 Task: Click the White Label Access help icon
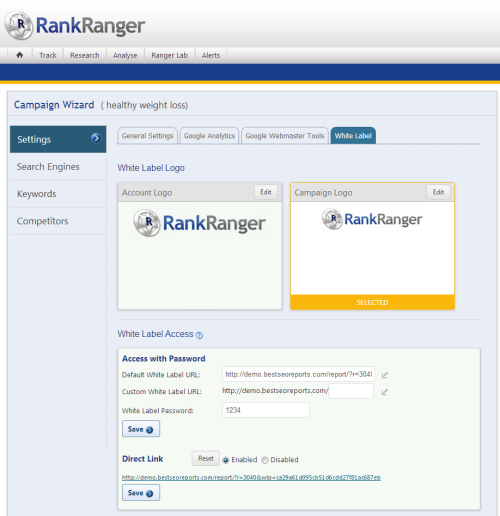point(199,335)
